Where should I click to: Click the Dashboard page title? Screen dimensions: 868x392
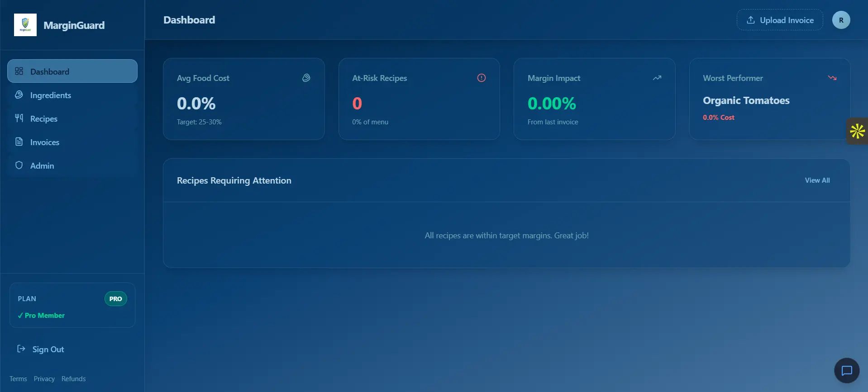tap(189, 20)
